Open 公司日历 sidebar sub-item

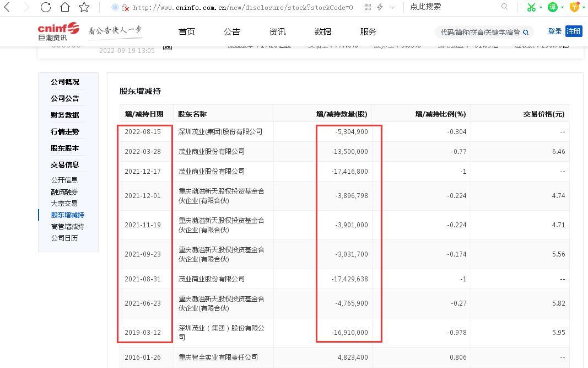click(x=64, y=238)
